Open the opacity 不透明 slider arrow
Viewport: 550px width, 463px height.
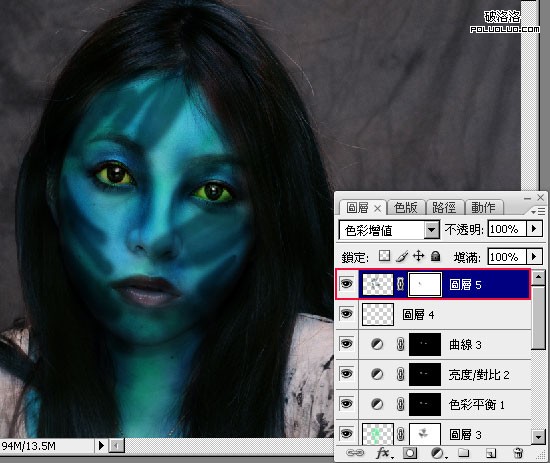point(534,229)
